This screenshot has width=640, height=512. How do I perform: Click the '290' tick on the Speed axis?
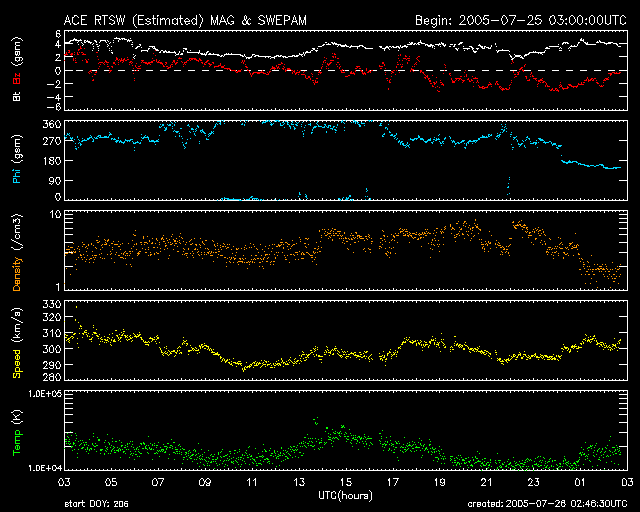click(x=52, y=365)
